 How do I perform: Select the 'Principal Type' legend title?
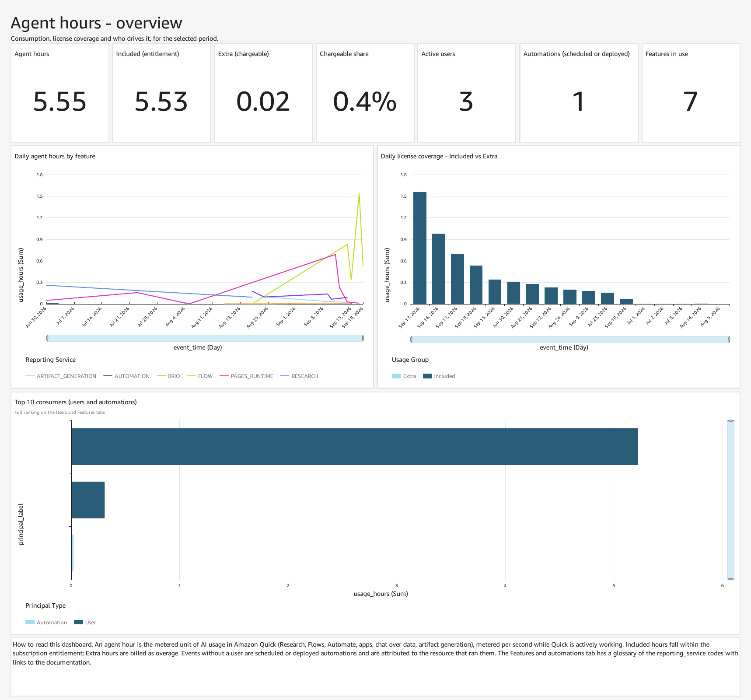click(x=45, y=605)
